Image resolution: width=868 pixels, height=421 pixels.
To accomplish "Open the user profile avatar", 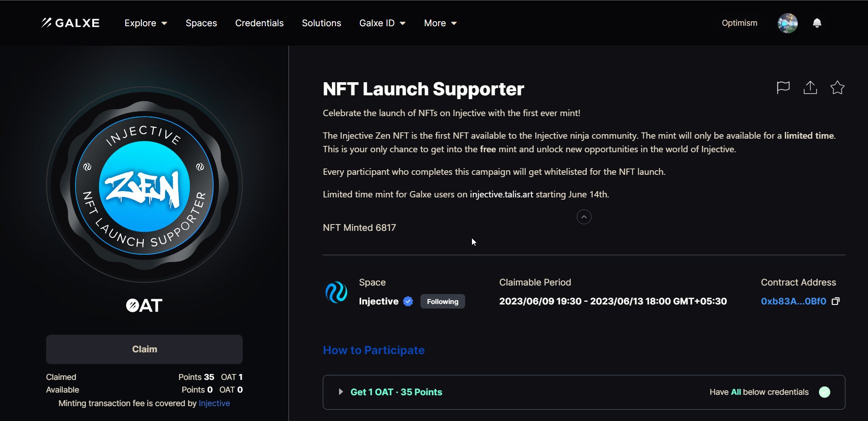I will click(788, 23).
